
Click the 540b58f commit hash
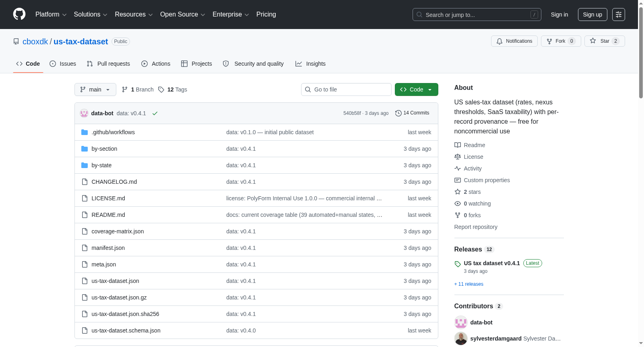click(352, 113)
